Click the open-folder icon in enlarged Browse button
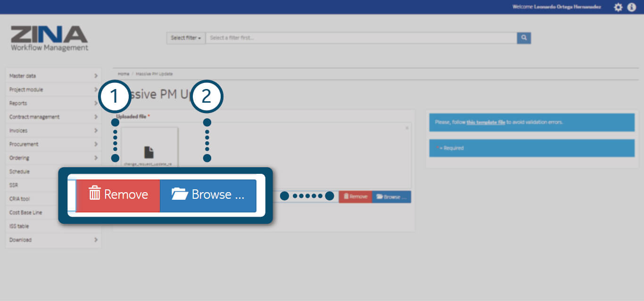Image resolution: width=644 pixels, height=301 pixels. click(180, 194)
